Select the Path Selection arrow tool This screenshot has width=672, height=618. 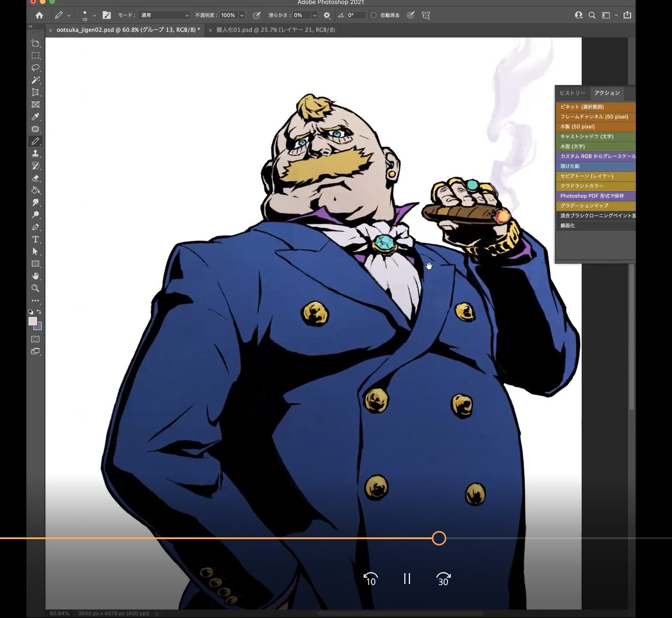[36, 252]
